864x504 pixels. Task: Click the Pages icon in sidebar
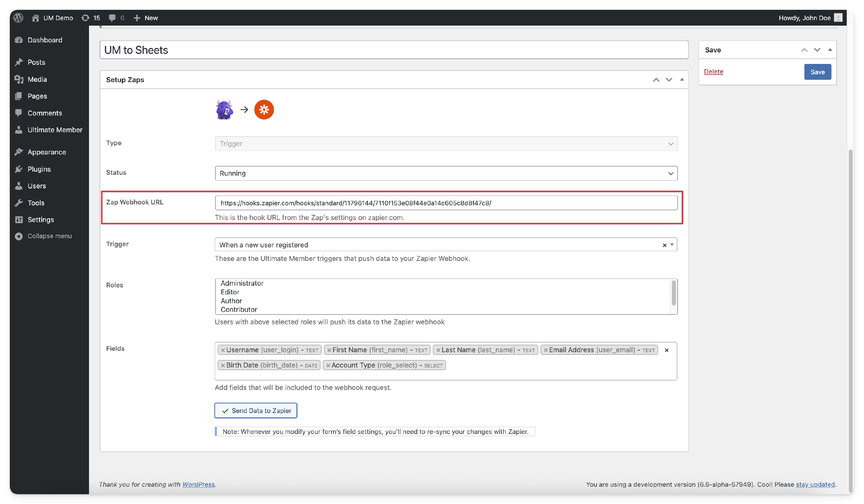19,96
